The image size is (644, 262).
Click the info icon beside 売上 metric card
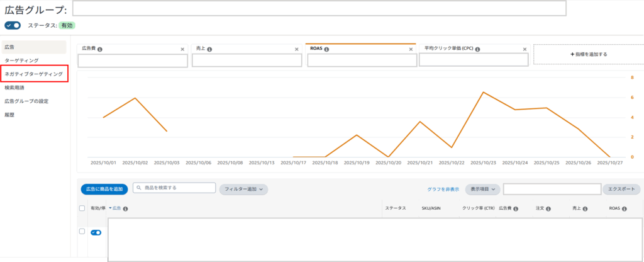click(209, 48)
